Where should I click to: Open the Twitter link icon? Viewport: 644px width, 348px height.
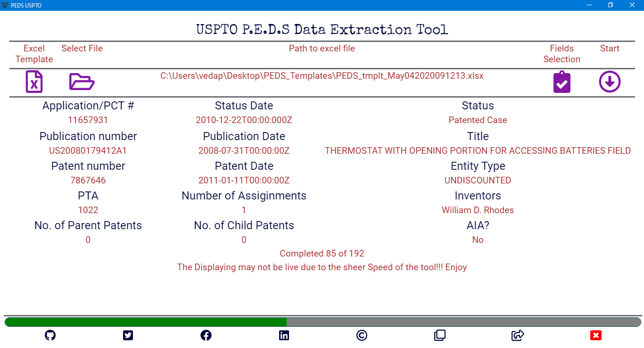128,335
